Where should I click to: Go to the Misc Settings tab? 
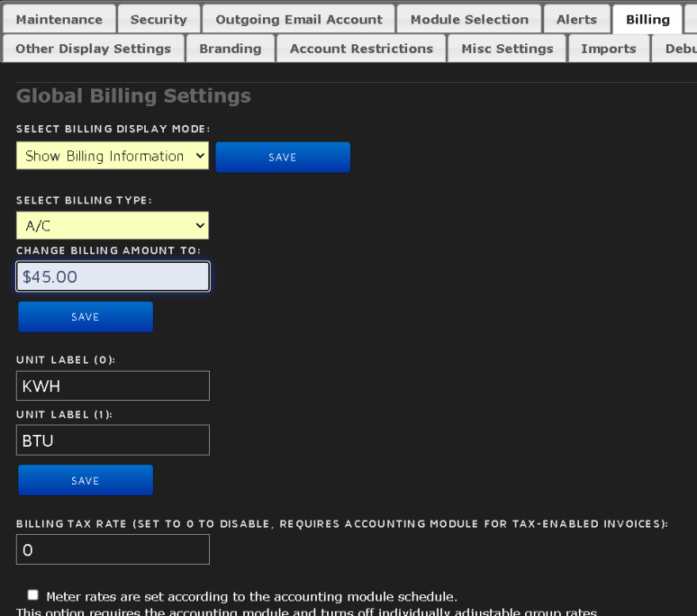point(507,49)
